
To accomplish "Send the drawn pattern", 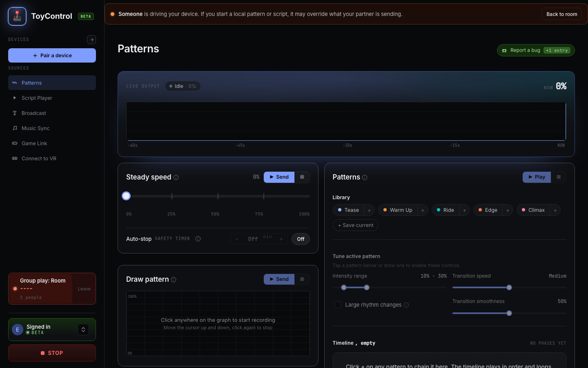I will (279, 279).
